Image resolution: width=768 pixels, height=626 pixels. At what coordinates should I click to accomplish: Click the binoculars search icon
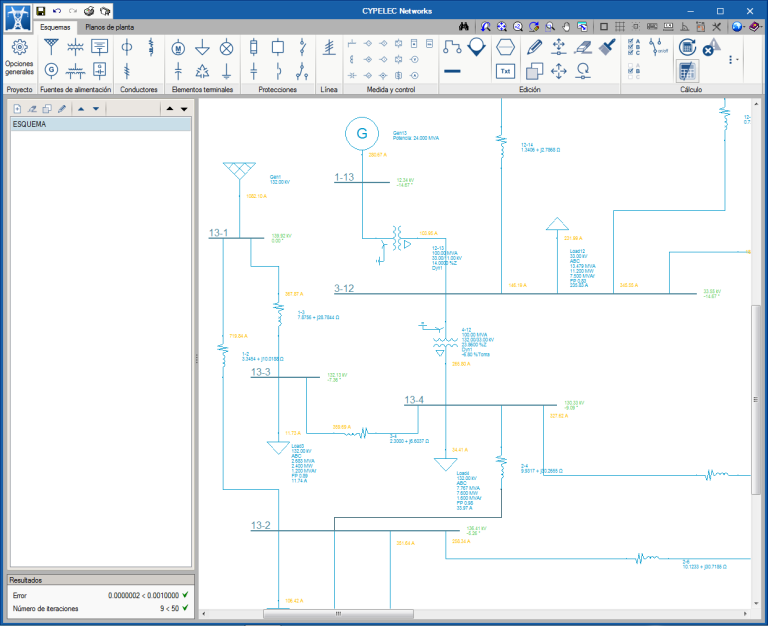(x=463, y=27)
